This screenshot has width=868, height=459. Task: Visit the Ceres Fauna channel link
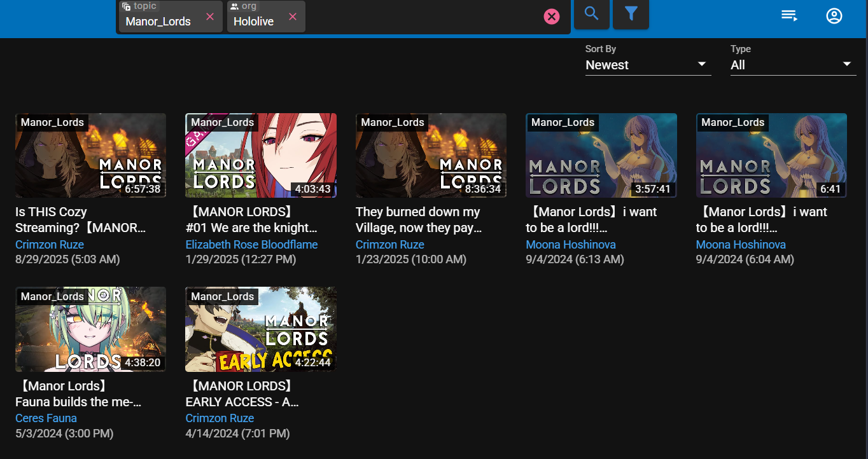[46, 418]
